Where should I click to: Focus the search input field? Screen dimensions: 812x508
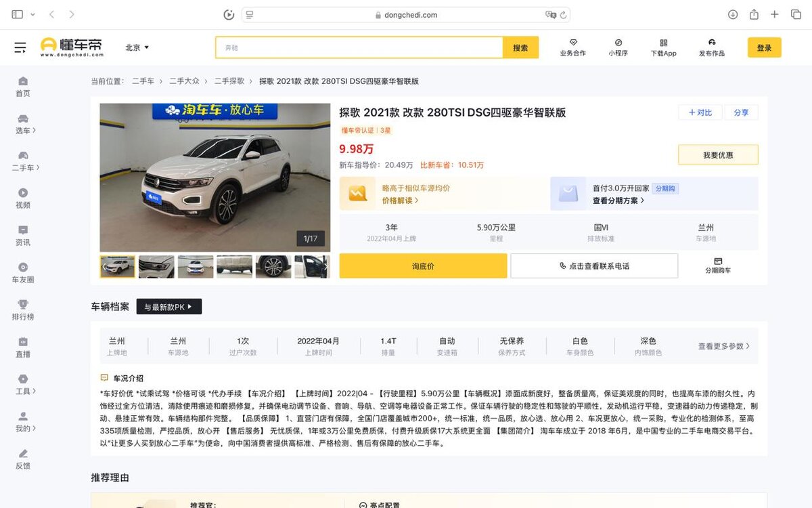(359, 47)
